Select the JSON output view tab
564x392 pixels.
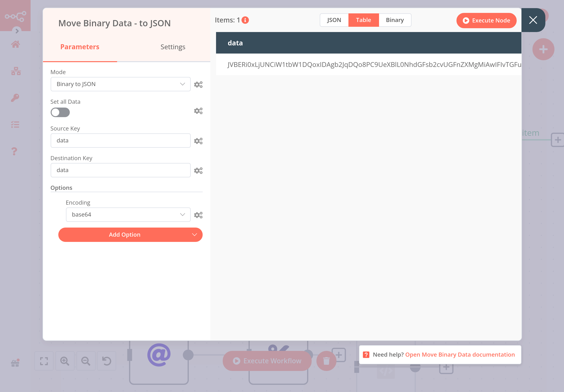(x=334, y=20)
